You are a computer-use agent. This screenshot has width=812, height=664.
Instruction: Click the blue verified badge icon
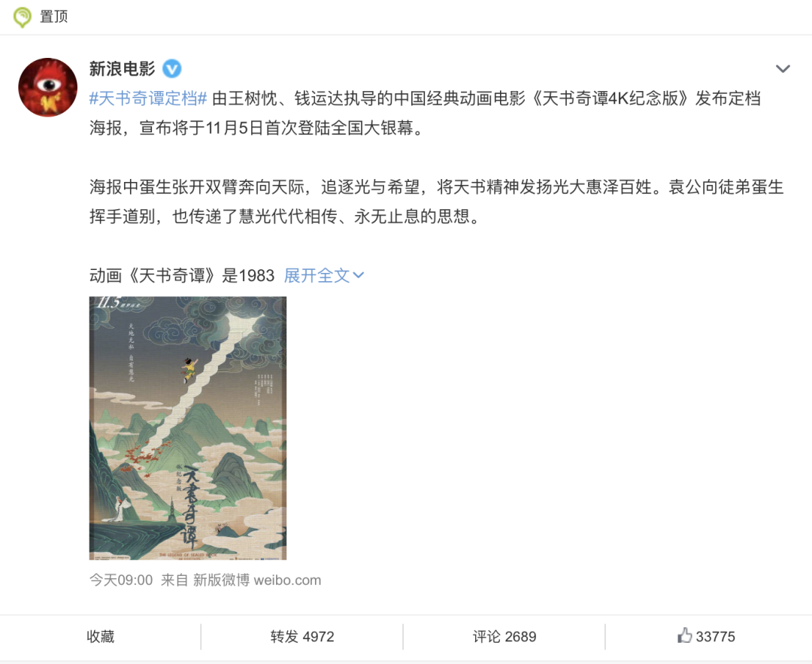[x=172, y=68]
